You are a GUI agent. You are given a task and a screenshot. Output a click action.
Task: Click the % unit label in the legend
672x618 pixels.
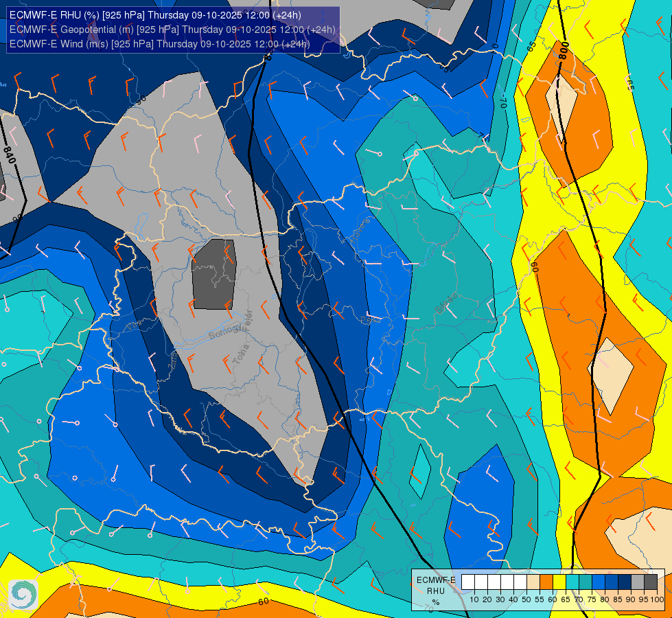[x=436, y=602]
